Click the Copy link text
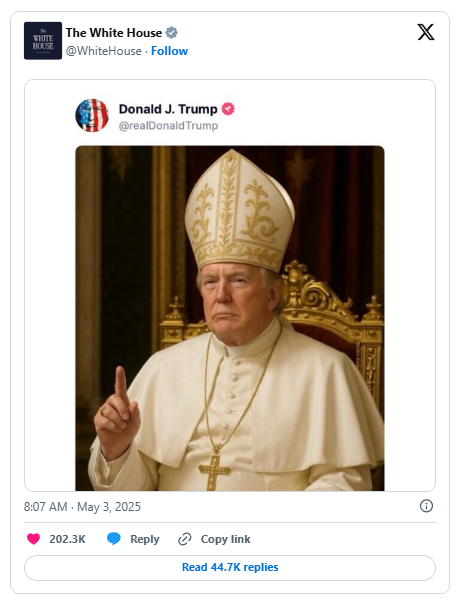461x601 pixels. pyautogui.click(x=225, y=539)
